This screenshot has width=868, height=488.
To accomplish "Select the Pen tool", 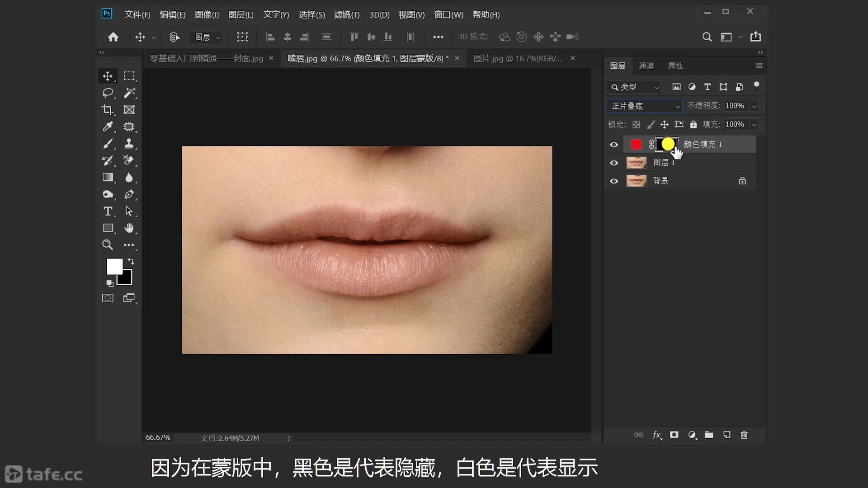I will [129, 194].
